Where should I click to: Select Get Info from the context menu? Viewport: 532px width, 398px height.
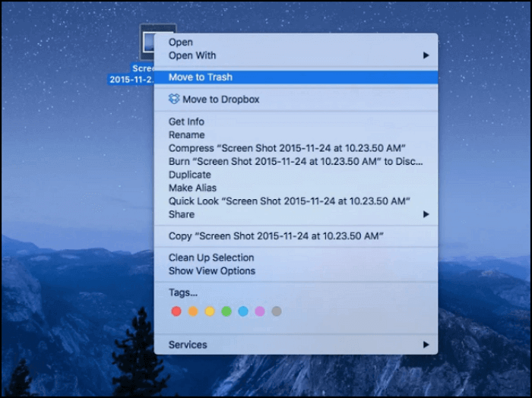point(187,122)
